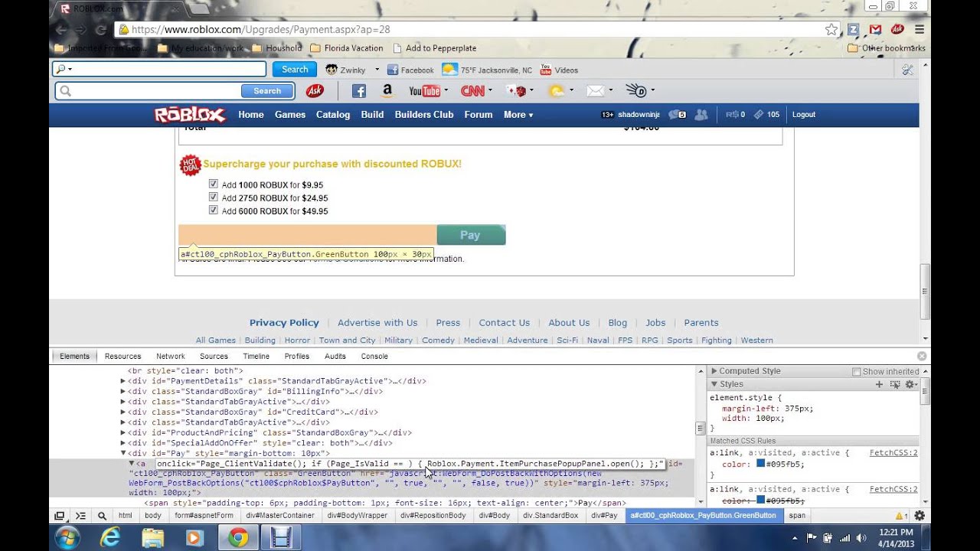Uncheck Add 2750 ROBUX for $24.95
This screenshot has height=551, width=980.
214,197
